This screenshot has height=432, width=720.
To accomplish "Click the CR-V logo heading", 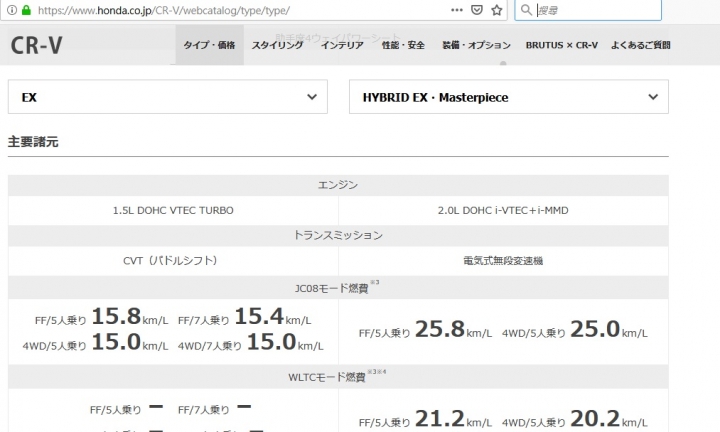I will (36, 45).
